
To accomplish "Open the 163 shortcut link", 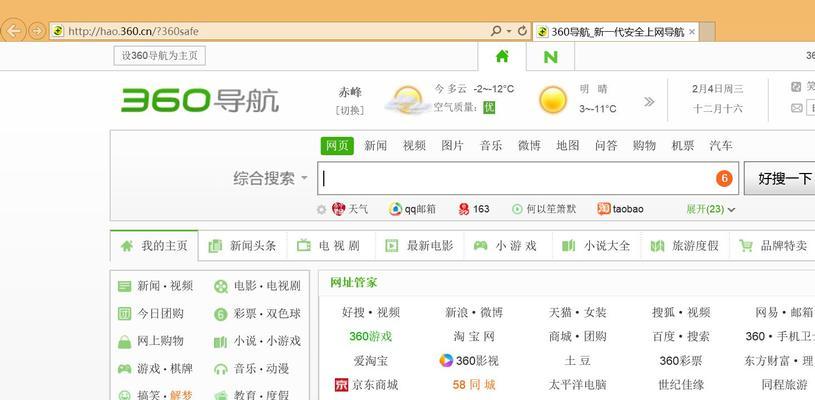I will point(474,209).
